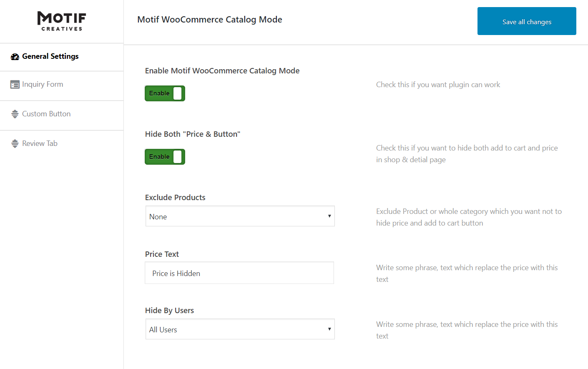This screenshot has width=588, height=369.
Task: Click the Hide By Users dropdown arrow
Action: [x=328, y=329]
